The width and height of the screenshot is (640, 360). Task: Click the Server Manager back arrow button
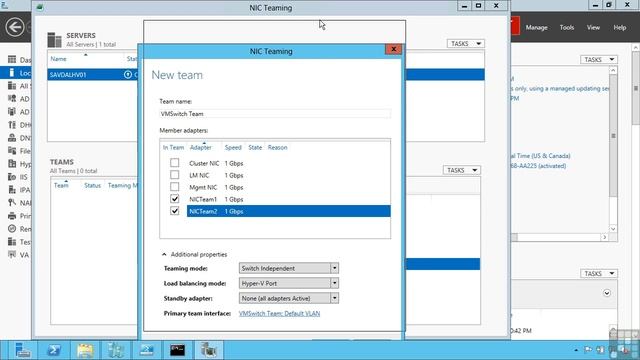click(x=15, y=28)
